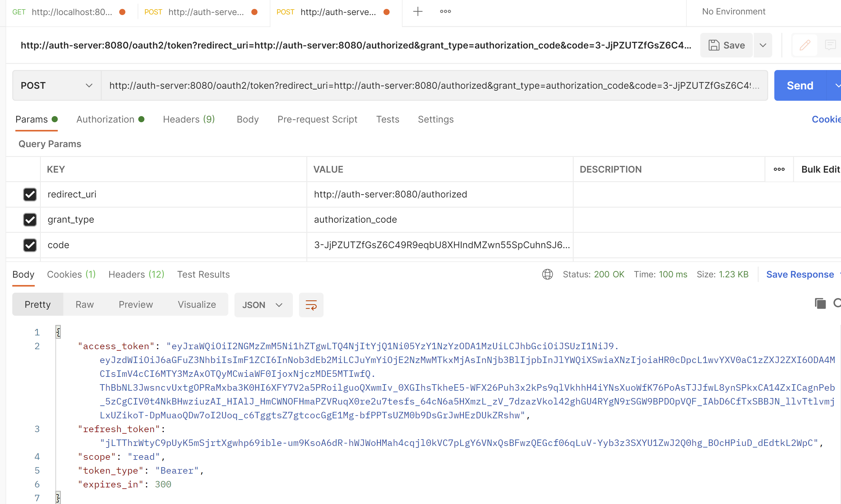Open a new request tab with plus icon
The width and height of the screenshot is (841, 504).
418,12
